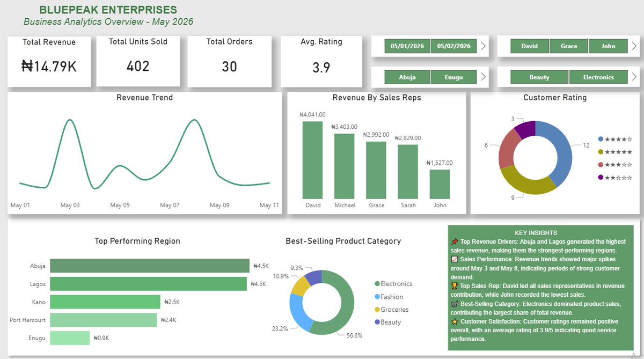This screenshot has height=359, width=644.
Task: Show more sales reps with the arrow
Action: click(x=634, y=46)
